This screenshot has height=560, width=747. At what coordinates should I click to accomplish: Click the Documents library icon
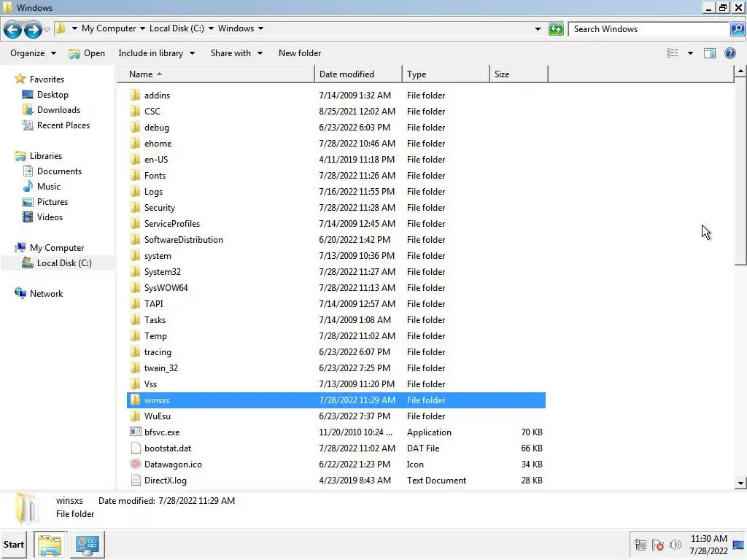point(28,171)
